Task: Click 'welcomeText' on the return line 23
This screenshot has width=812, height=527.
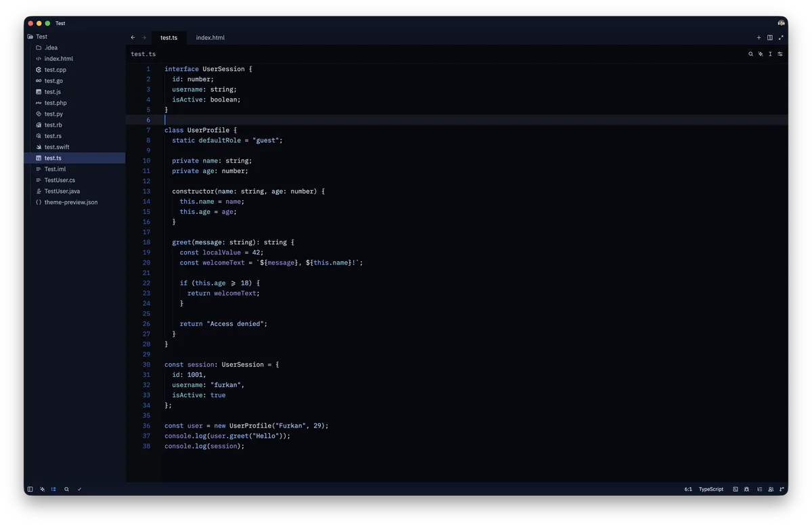Action: (235, 294)
